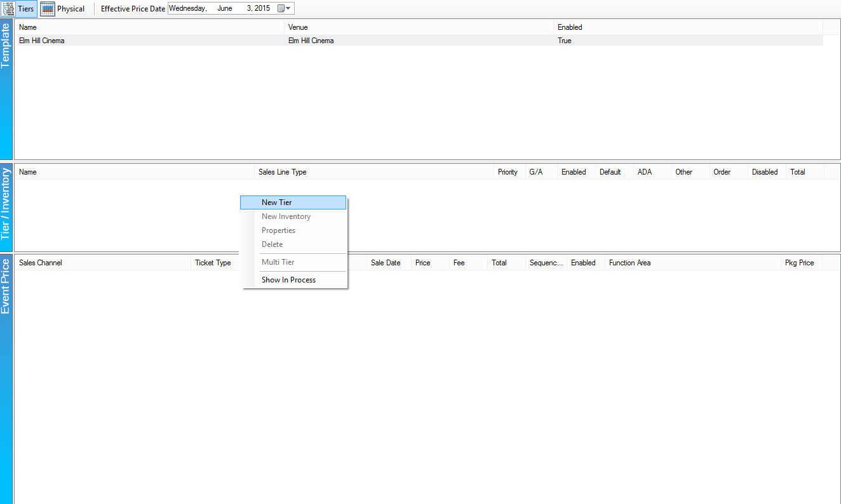Choose Delete in the context menu
841x504 pixels.
[293, 244]
